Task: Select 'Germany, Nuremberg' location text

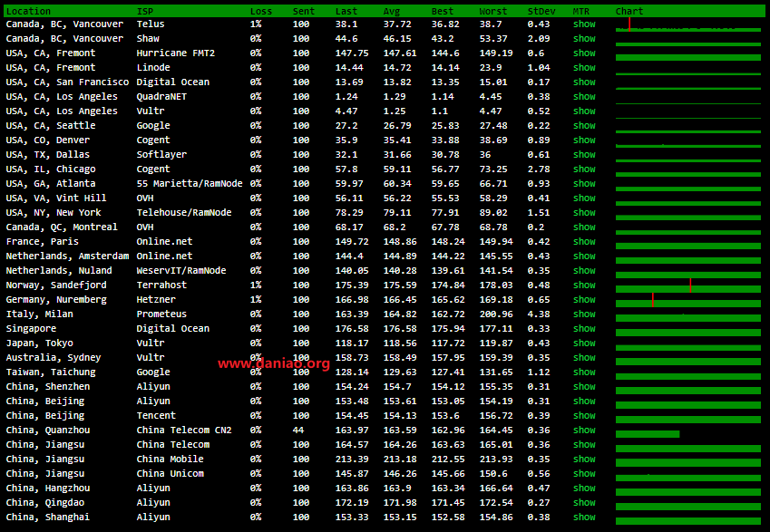Action: pyautogui.click(x=56, y=299)
